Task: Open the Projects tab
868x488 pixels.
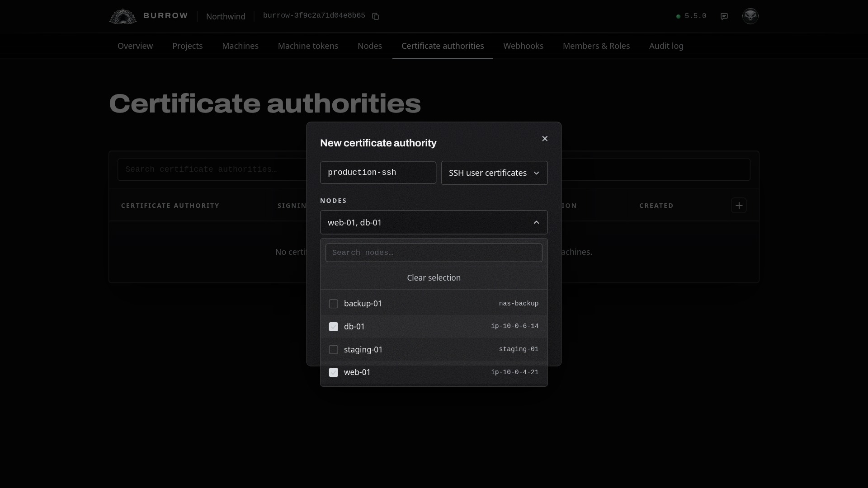Action: [x=187, y=46]
